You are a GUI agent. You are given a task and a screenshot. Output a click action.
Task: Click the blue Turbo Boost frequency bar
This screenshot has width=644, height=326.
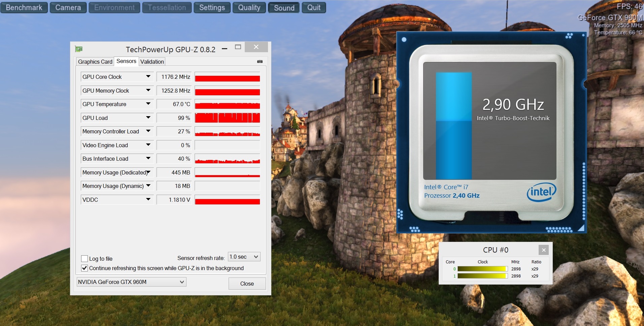click(x=454, y=125)
